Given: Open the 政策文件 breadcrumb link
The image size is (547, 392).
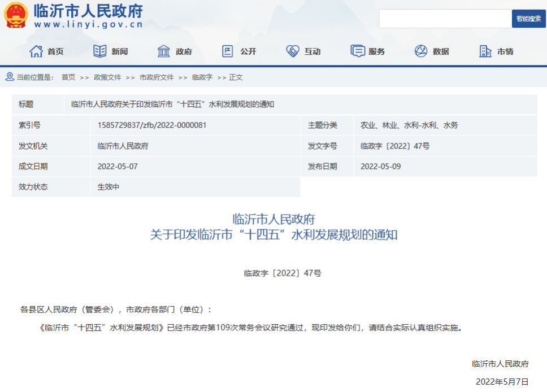Looking at the screenshot, I should click(107, 77).
